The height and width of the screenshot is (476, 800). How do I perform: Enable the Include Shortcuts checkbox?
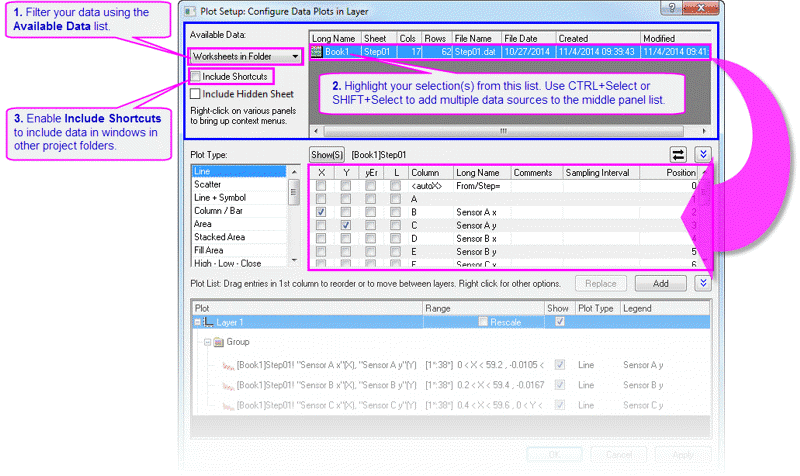[x=196, y=76]
